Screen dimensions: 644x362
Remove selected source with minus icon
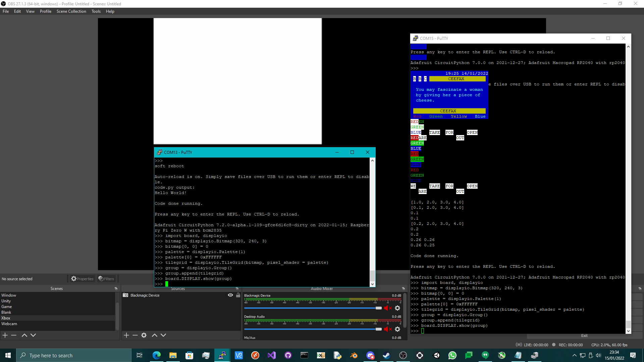pyautogui.click(x=135, y=335)
